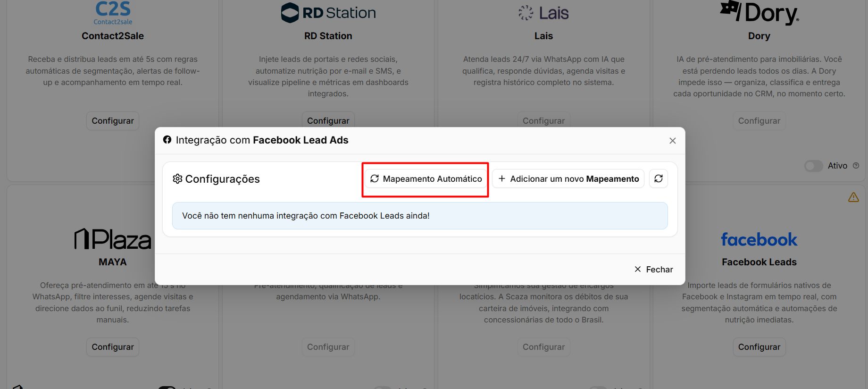Select the 'Contact2Sale' card title
This screenshot has height=389, width=868.
point(113,36)
